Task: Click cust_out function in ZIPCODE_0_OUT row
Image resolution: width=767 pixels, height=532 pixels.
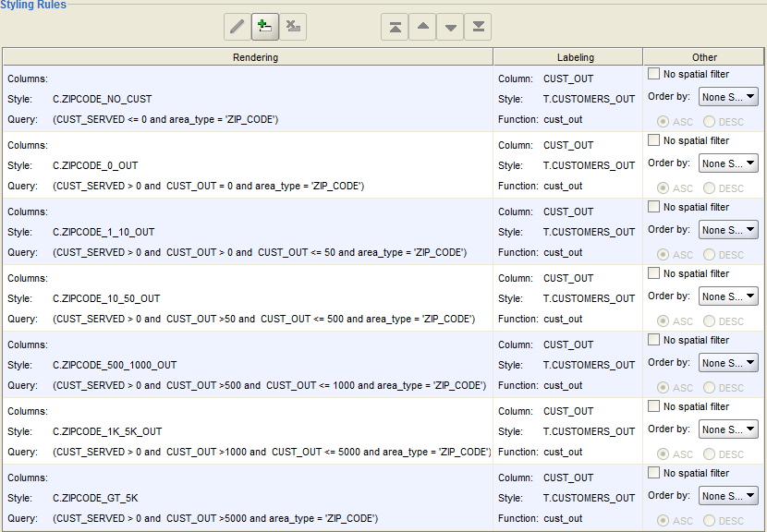Action: (563, 187)
